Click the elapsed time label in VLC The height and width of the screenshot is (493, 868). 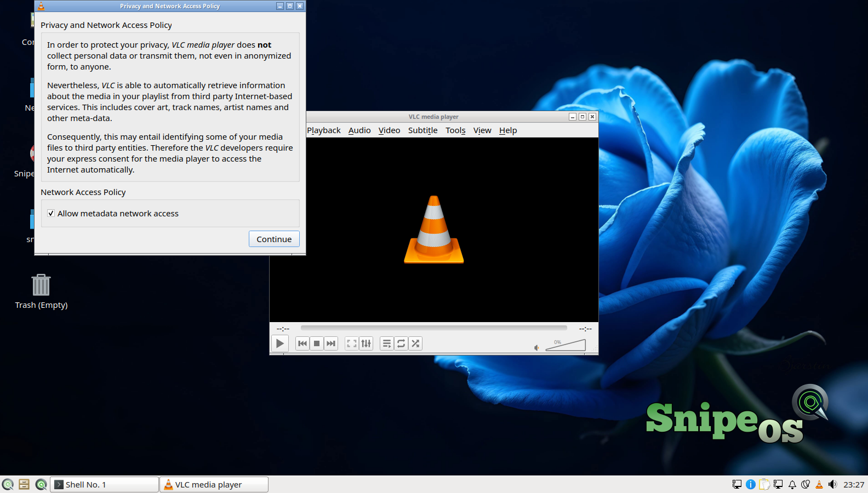point(283,329)
